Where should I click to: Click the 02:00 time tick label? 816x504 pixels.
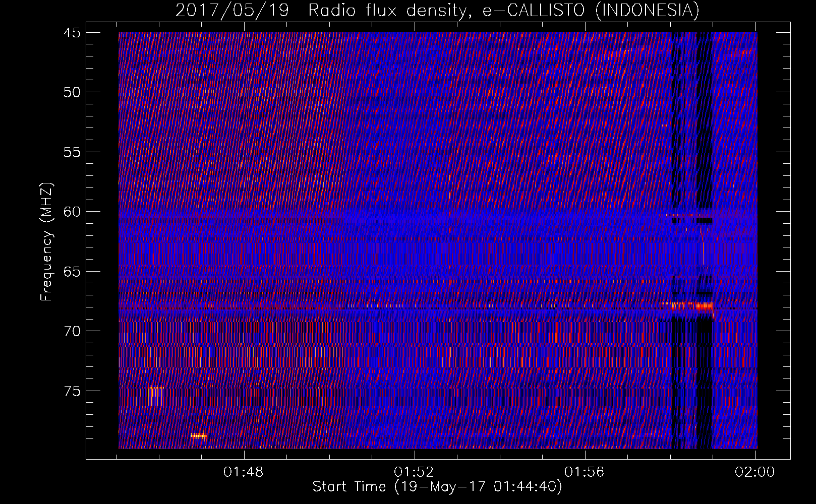coord(755,472)
